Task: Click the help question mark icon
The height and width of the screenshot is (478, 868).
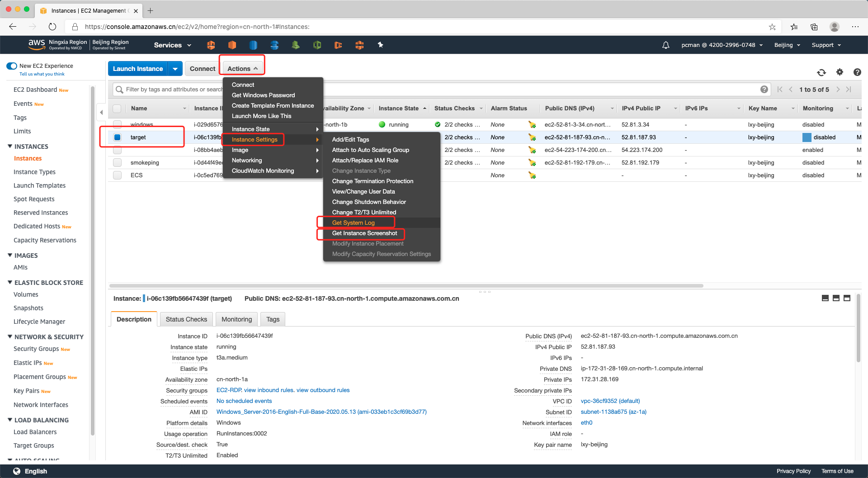Action: point(857,72)
